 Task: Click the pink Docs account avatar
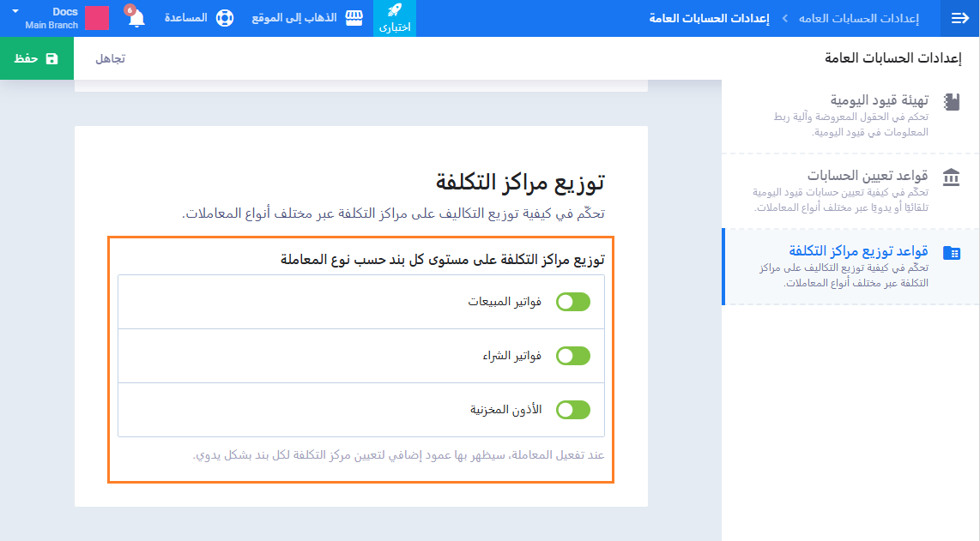click(97, 18)
